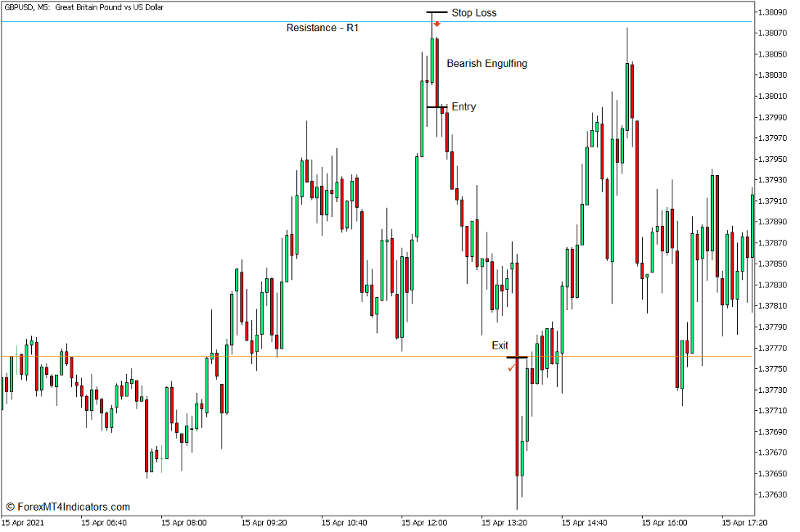
Task: Select the black Entry level line marker
Action: 436,107
